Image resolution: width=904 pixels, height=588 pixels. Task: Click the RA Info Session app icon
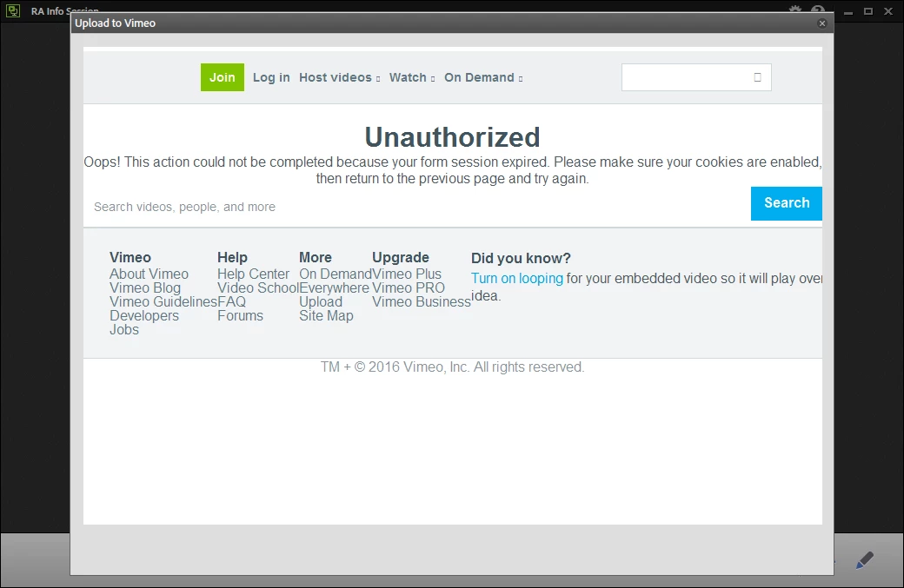pyautogui.click(x=13, y=10)
